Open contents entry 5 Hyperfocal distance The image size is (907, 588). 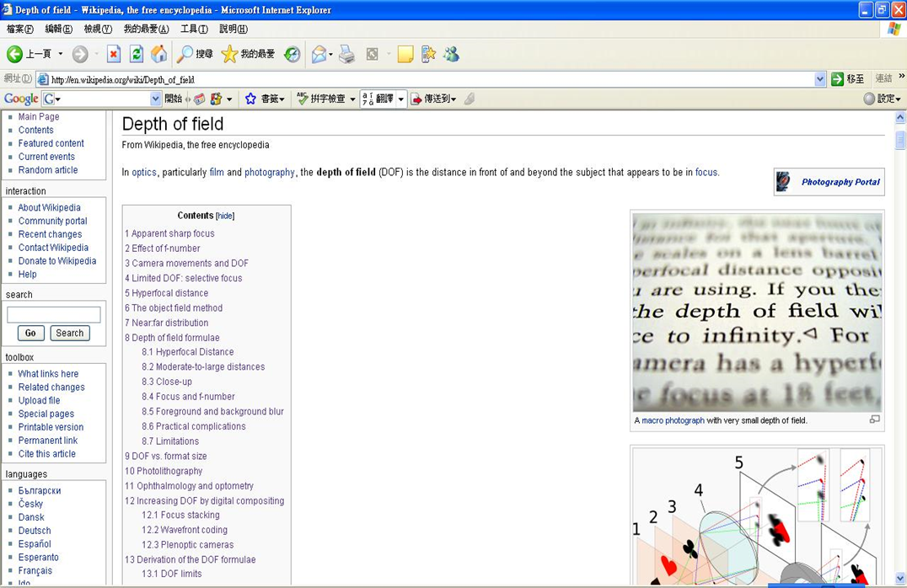pyautogui.click(x=167, y=293)
